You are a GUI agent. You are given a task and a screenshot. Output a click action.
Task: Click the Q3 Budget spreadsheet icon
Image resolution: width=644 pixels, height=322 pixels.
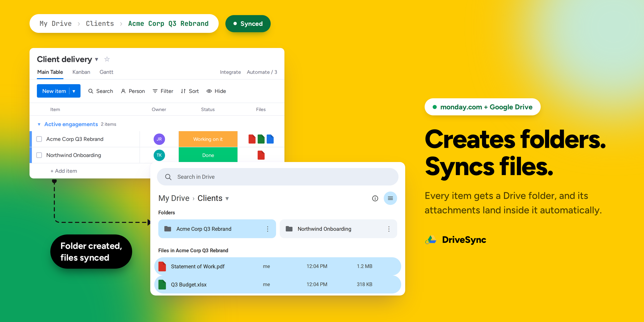pyautogui.click(x=162, y=284)
